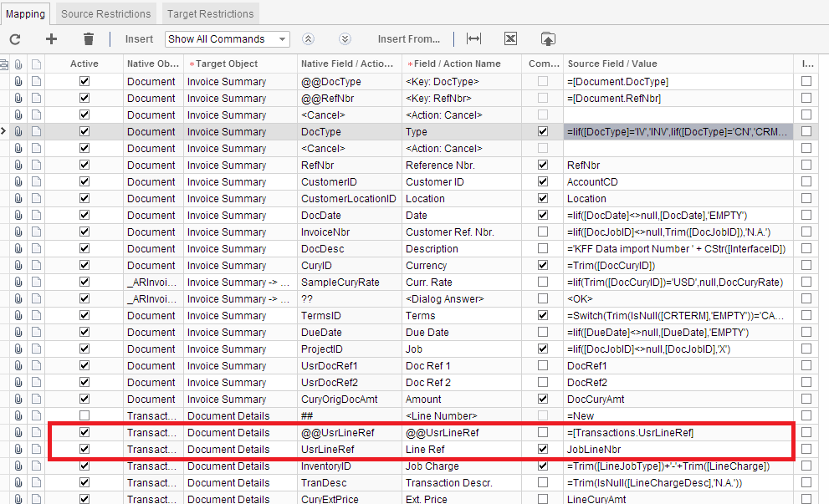Refresh the mapping grid

14,38
